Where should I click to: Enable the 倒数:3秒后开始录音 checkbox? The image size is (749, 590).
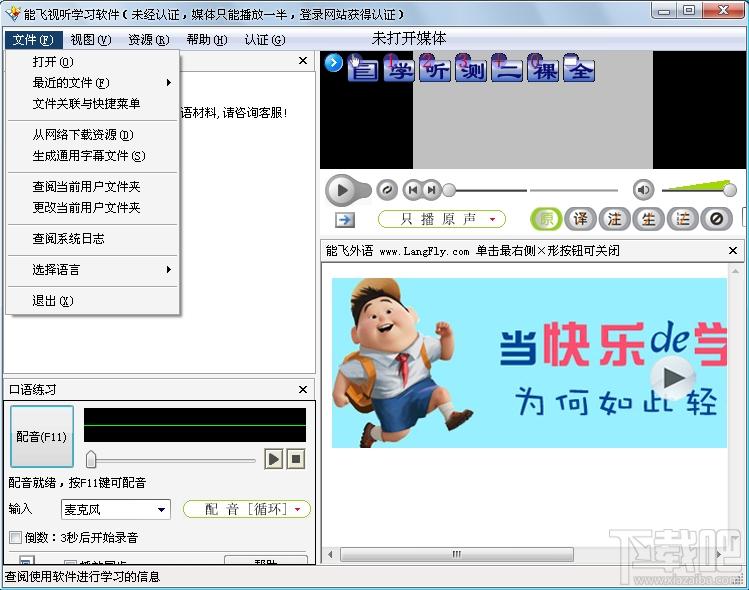[15, 537]
